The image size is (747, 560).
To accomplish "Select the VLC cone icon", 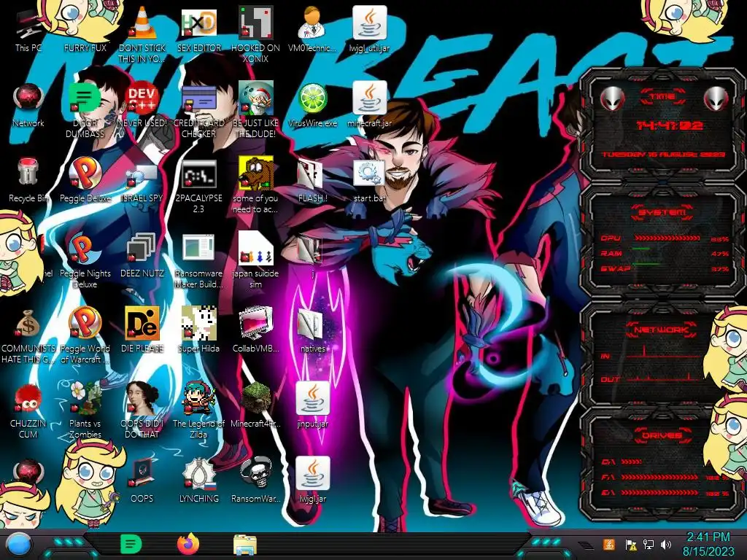I will [142, 23].
